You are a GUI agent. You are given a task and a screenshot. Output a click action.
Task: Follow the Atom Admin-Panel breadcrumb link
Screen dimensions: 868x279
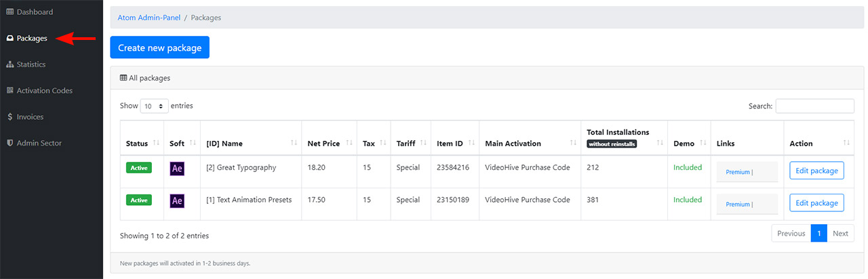[149, 18]
